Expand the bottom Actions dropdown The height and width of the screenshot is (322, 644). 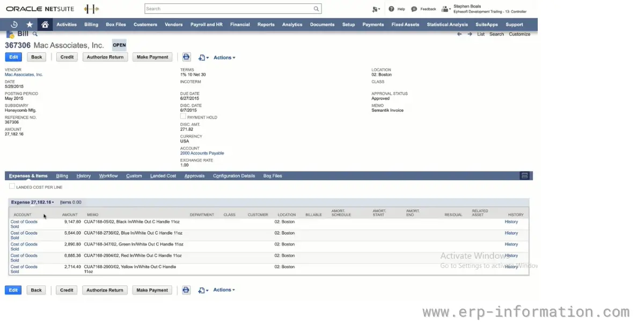click(224, 290)
